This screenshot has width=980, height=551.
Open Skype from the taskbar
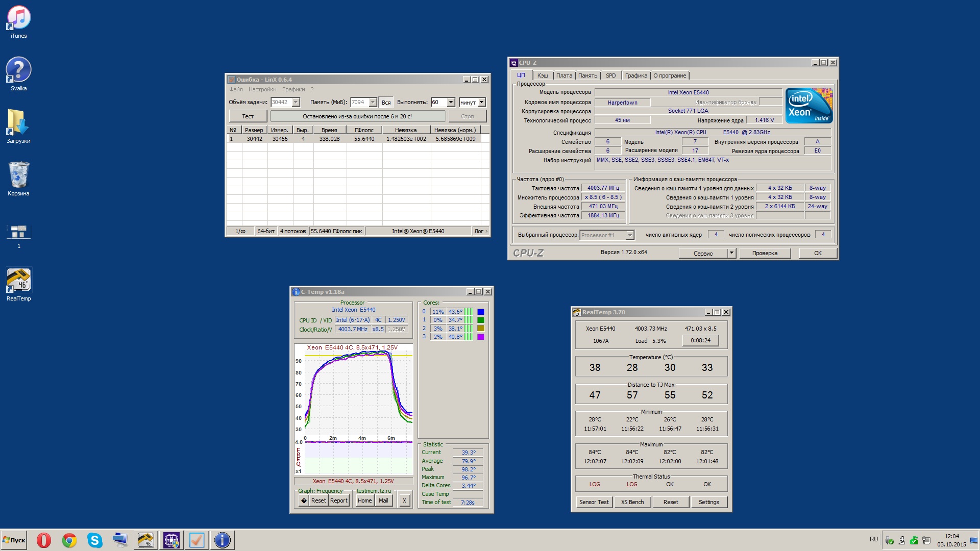click(x=95, y=540)
